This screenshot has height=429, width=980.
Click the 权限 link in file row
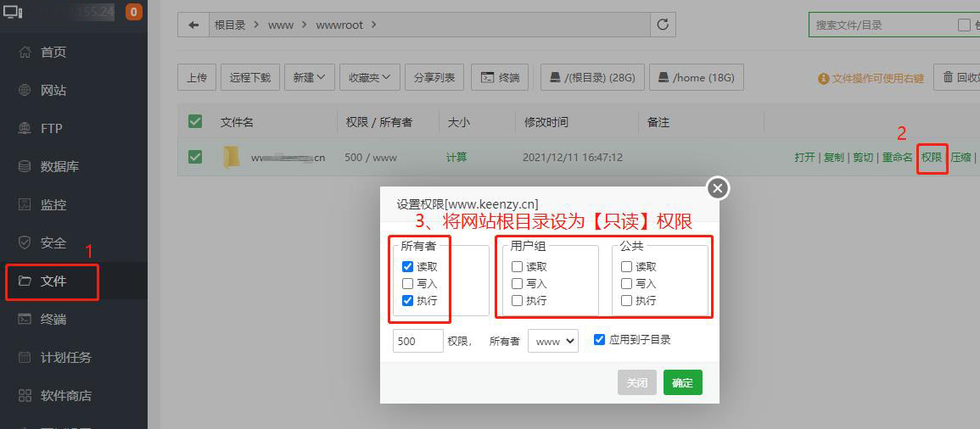(932, 158)
